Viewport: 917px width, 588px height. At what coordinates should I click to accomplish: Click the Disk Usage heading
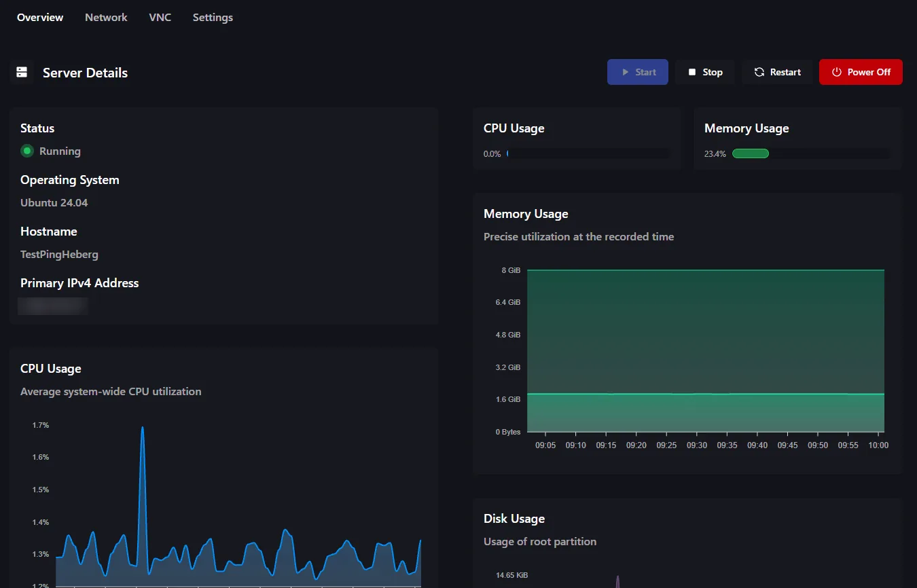(x=514, y=519)
